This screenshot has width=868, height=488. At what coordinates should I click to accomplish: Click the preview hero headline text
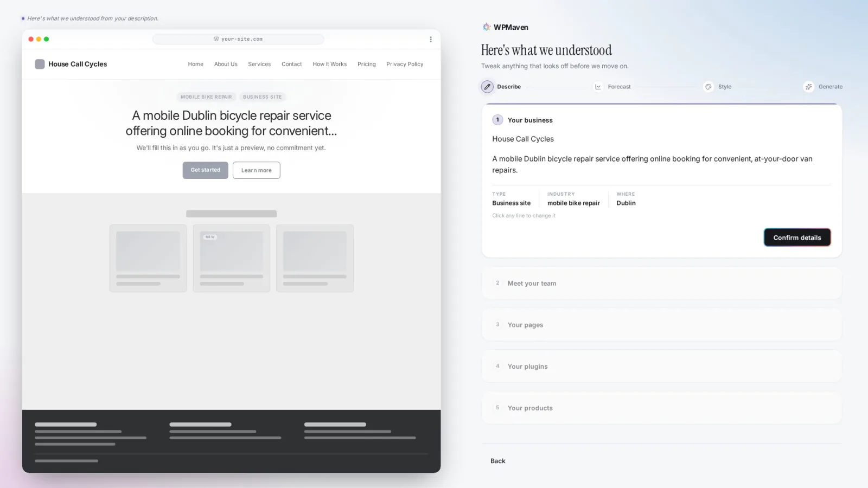click(231, 123)
